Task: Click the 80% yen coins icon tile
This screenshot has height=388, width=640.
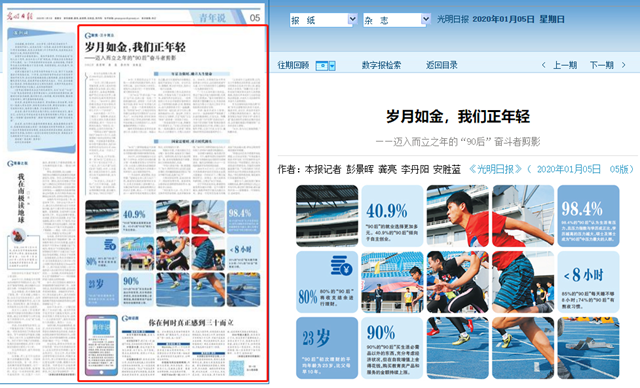Action: [327, 282]
